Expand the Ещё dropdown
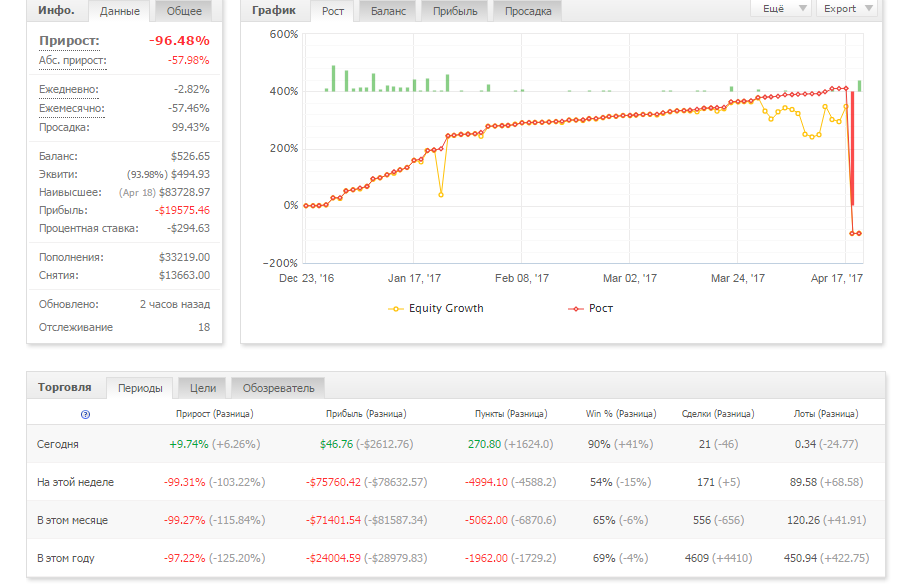This screenshot has height=584, width=921. click(782, 9)
